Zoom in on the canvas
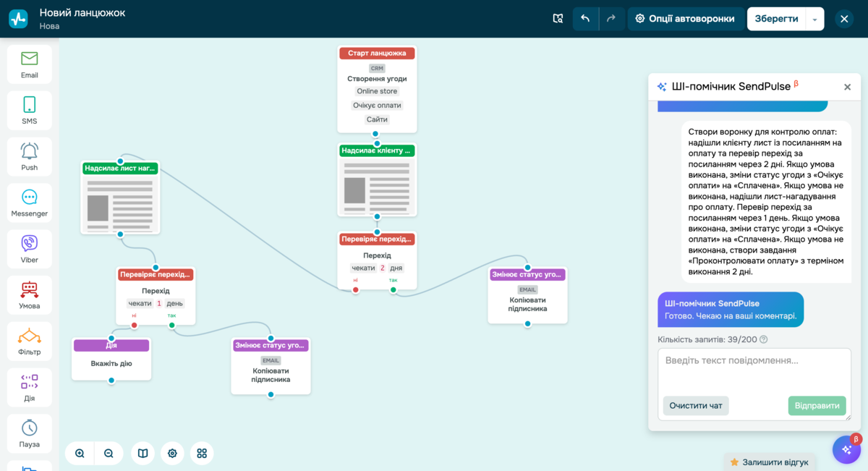Screen dimensions: 868x471 [x=80, y=453]
